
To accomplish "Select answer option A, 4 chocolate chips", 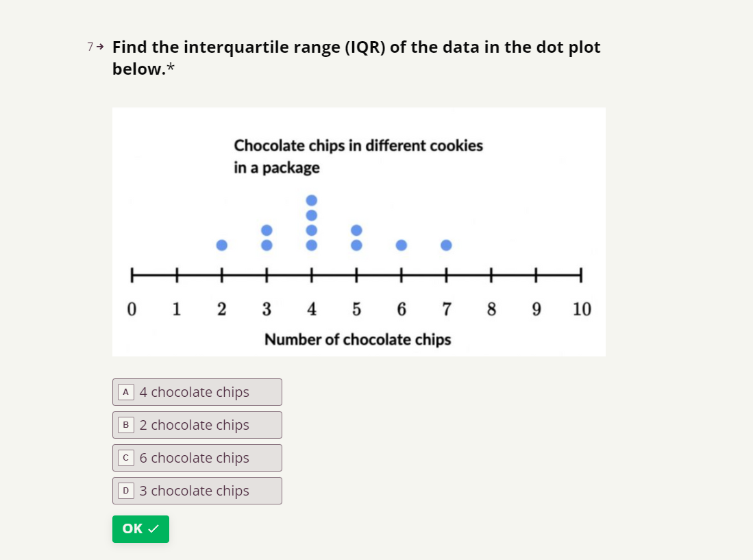I will click(x=197, y=392).
